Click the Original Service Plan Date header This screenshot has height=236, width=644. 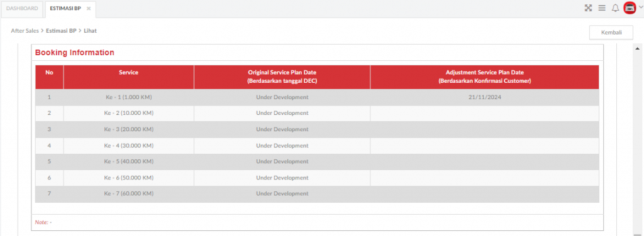pyautogui.click(x=282, y=77)
